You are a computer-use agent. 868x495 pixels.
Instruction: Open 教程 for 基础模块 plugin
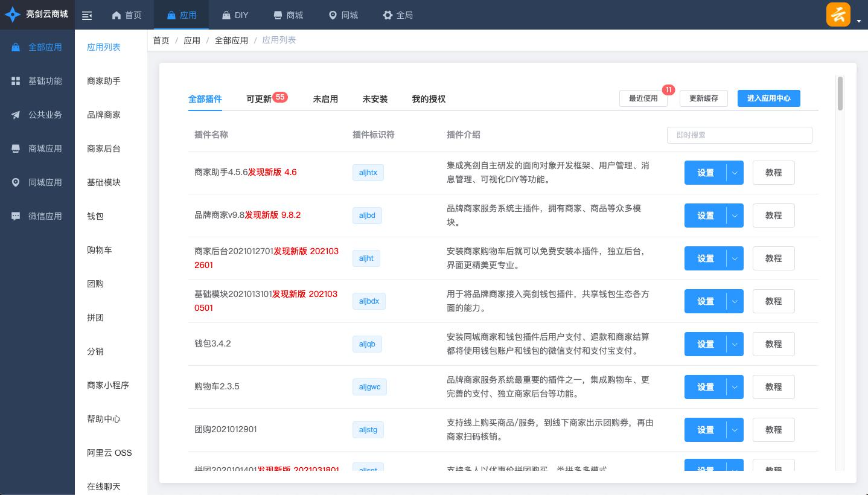click(774, 301)
